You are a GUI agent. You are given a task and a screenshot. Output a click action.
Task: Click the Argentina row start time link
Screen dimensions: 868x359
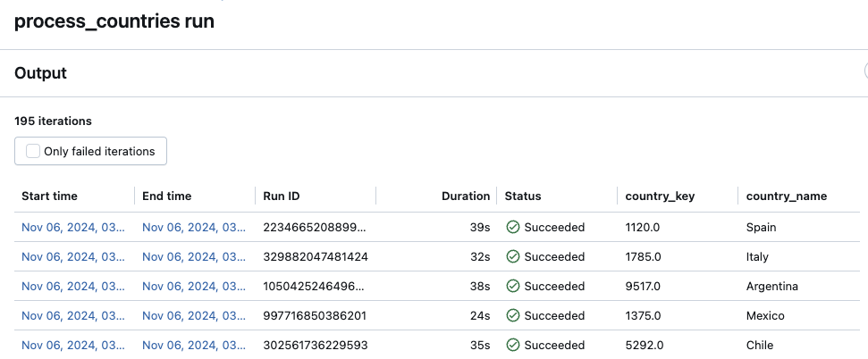[74, 287]
